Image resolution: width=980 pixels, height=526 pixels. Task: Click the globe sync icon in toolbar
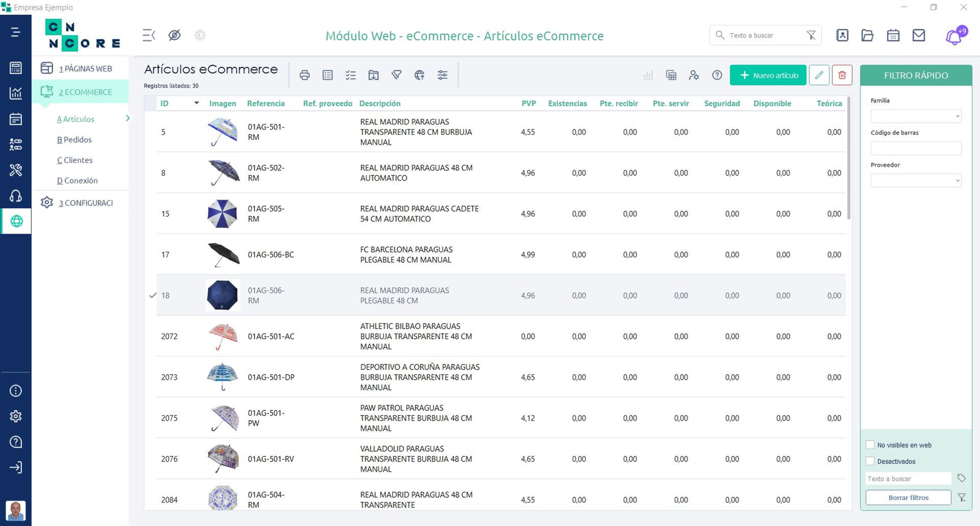pyautogui.click(x=420, y=75)
